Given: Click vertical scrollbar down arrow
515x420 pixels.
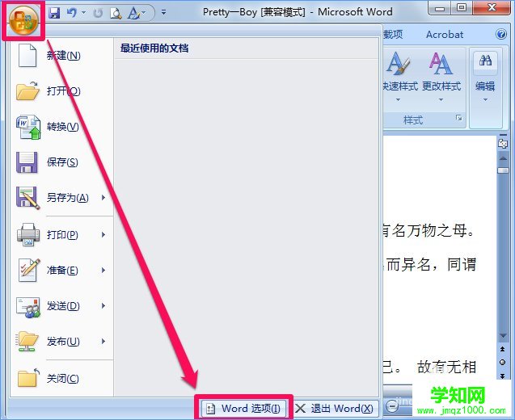Looking at the screenshot, I should [503, 336].
